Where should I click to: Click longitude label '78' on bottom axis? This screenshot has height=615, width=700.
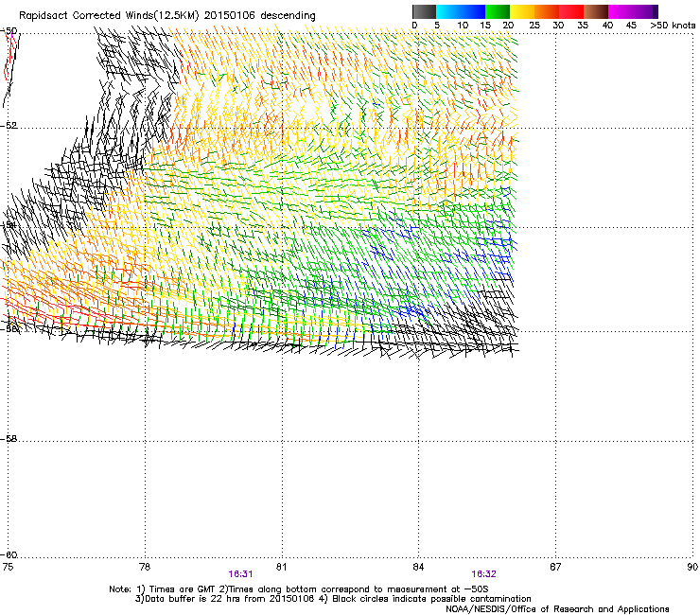click(x=145, y=567)
